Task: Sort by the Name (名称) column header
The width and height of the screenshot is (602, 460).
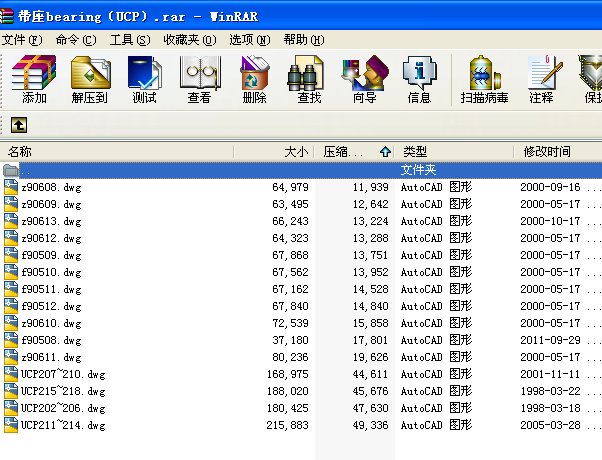Action: tap(117, 152)
